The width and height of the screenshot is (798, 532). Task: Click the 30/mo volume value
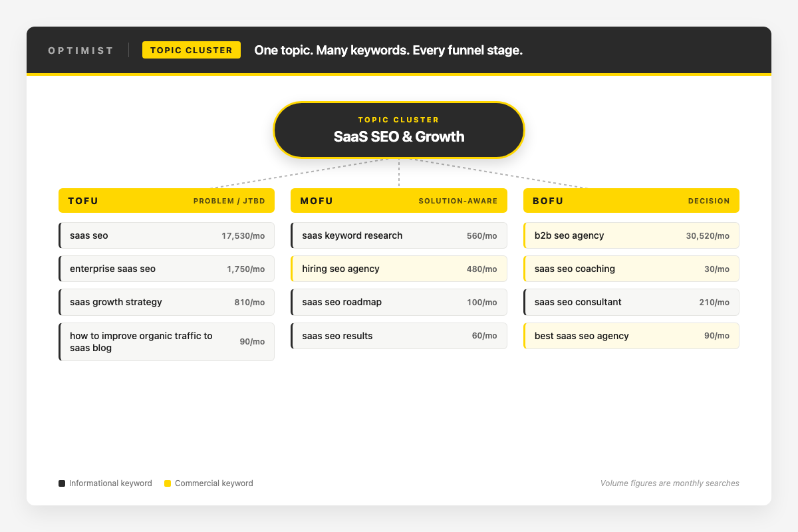click(x=717, y=269)
